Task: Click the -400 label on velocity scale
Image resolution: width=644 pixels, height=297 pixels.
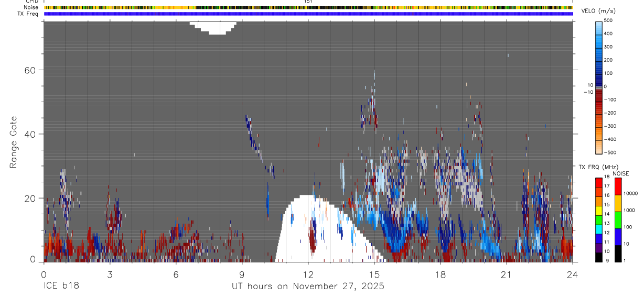Action: (609, 139)
